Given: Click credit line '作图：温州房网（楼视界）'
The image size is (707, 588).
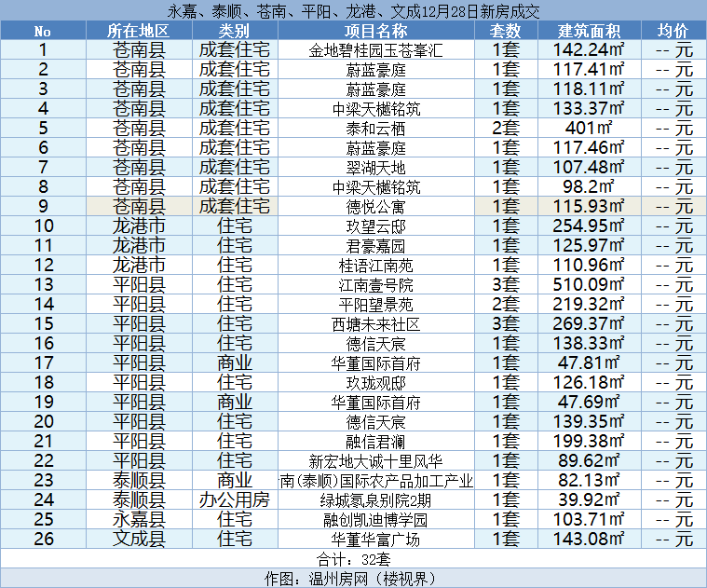Looking at the screenshot, I should tap(351, 579).
